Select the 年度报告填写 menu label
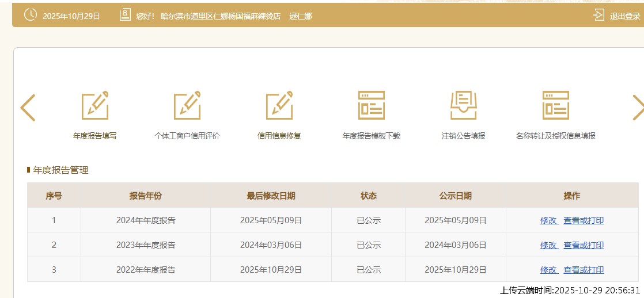Viewport: 644px width, 298px height. (95, 136)
